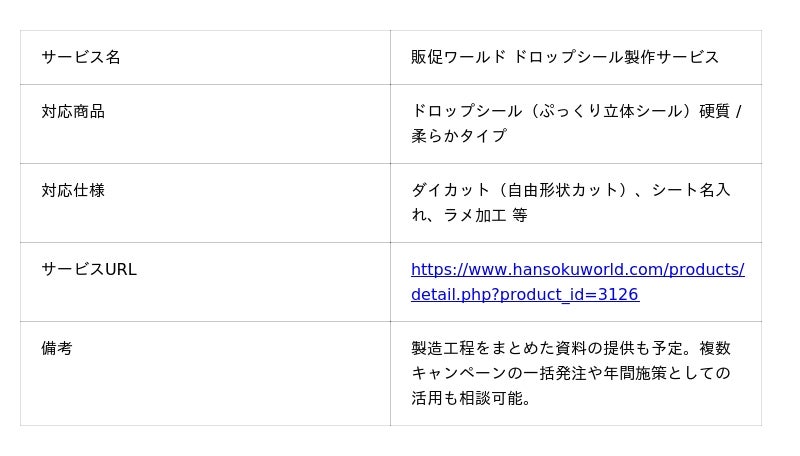Click the 対応仕様 label cell
This screenshot has width=800, height=456.
click(x=73, y=191)
